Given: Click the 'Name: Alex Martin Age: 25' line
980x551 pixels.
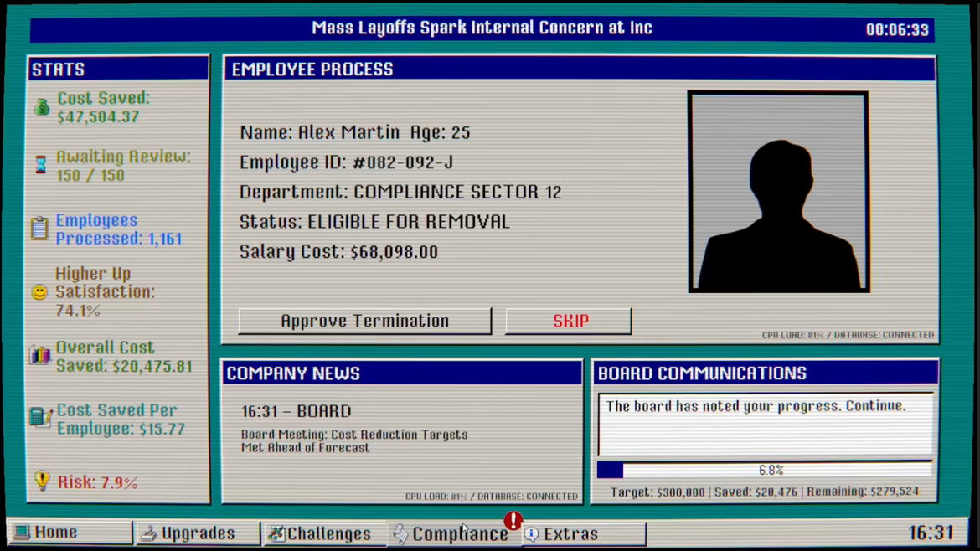Looking at the screenshot, I should coord(355,132).
